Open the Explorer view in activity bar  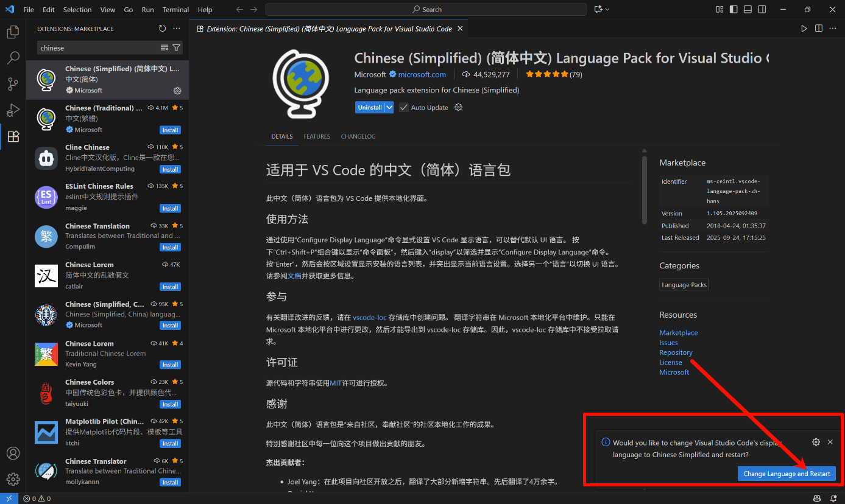tap(13, 32)
